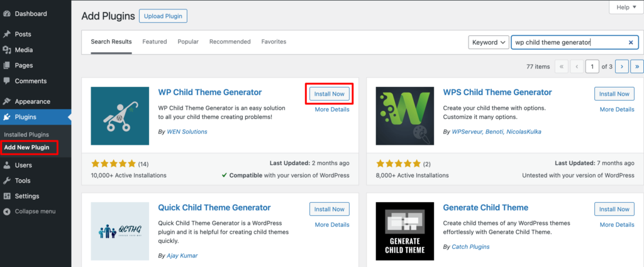Click the Comments bubble icon
The image size is (644, 267).
tap(6, 81)
